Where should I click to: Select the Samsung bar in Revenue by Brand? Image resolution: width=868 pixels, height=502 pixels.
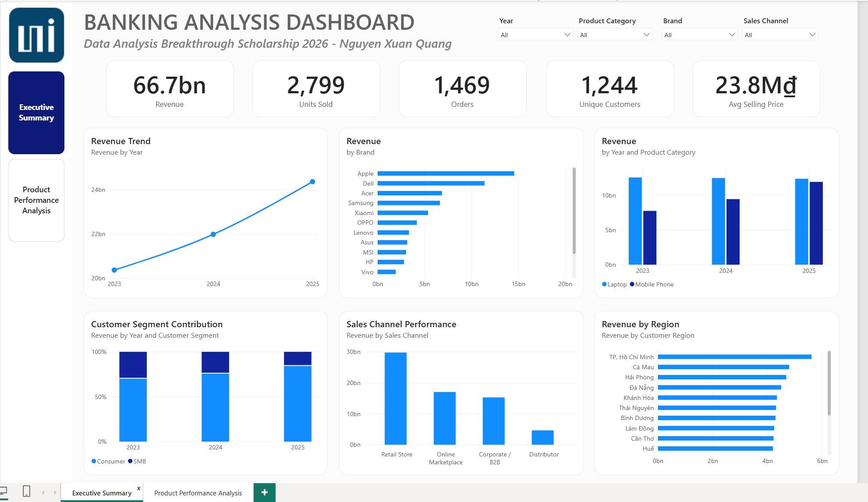click(409, 203)
